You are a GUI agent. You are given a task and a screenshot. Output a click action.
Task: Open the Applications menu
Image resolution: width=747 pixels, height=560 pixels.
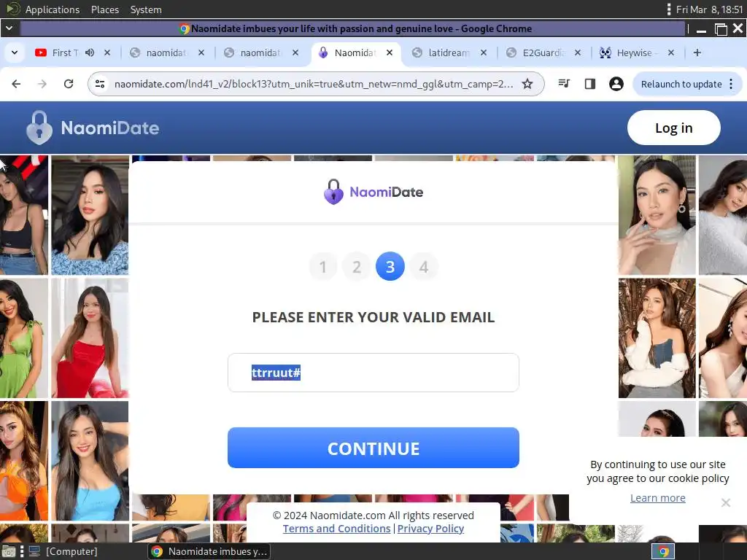pyautogui.click(x=53, y=9)
